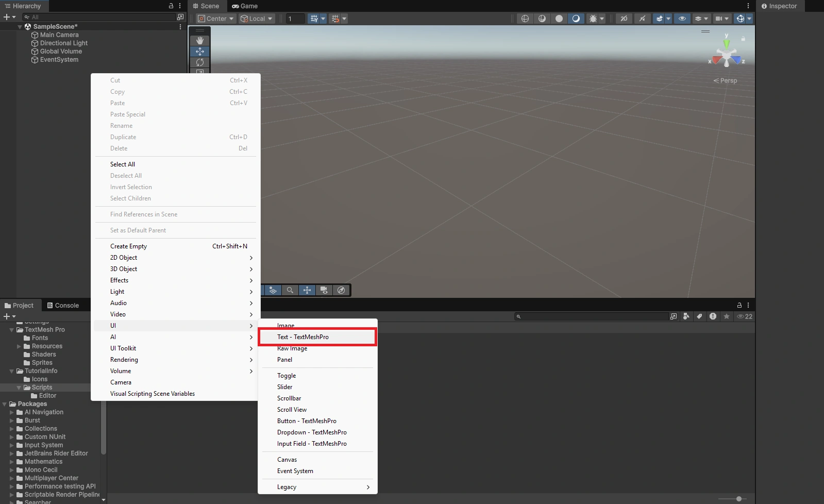This screenshot has width=824, height=504.
Task: Choose Create Empty in context menu
Action: (176, 246)
